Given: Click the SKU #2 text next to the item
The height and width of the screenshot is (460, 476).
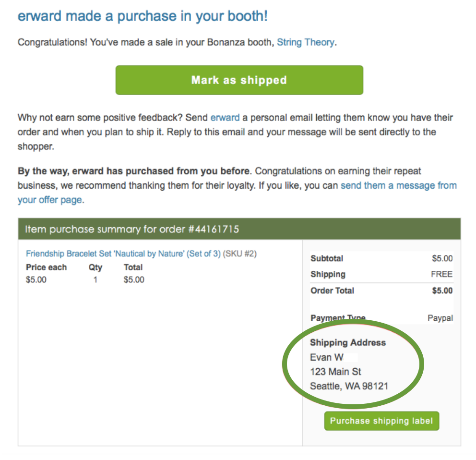Looking at the screenshot, I should coord(240,254).
